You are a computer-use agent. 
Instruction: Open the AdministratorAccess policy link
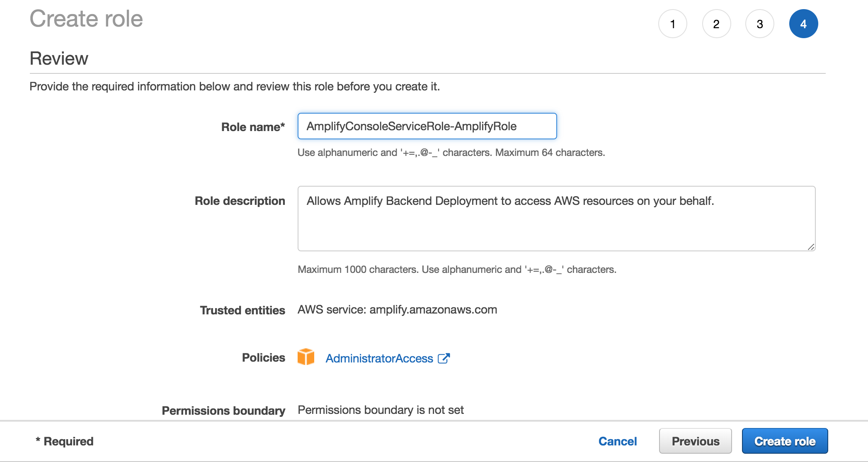coord(379,358)
